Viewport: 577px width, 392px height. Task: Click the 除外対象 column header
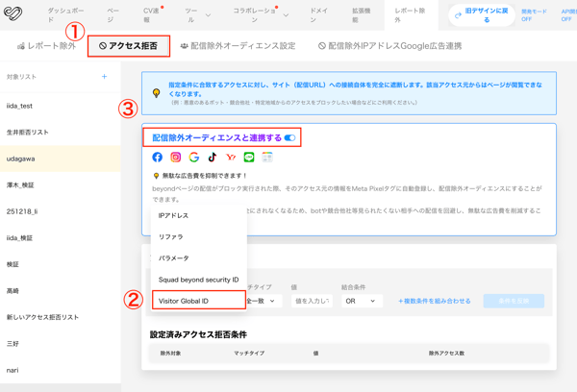pos(170,353)
